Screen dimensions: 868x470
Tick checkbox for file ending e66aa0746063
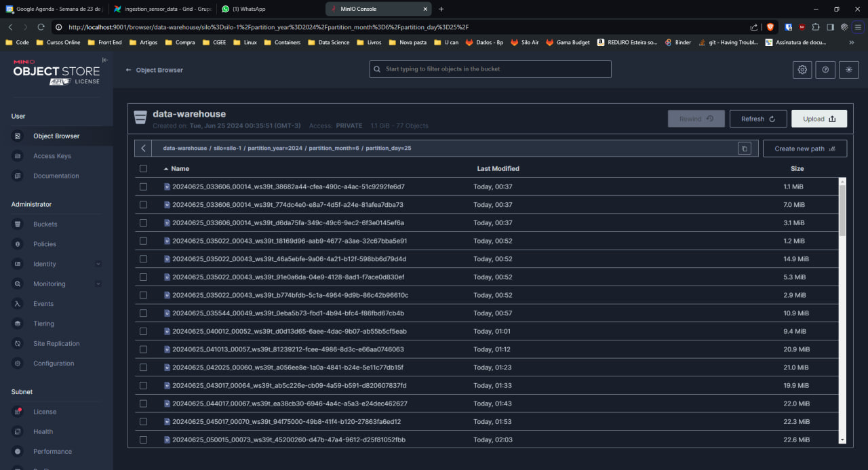143,349
